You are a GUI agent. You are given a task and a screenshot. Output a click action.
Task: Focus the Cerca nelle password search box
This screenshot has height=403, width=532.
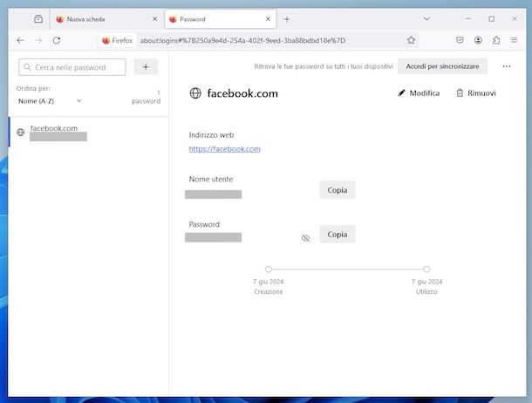(x=72, y=67)
